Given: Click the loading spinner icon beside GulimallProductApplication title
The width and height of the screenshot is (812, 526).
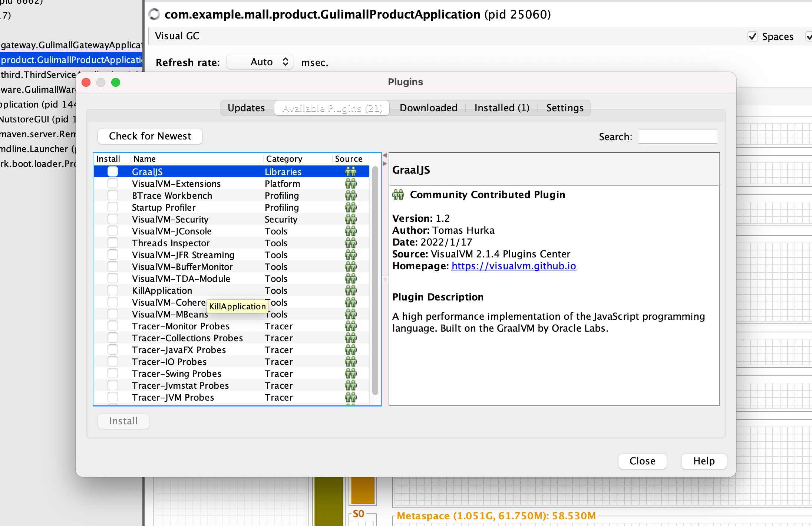Looking at the screenshot, I should coord(154,14).
